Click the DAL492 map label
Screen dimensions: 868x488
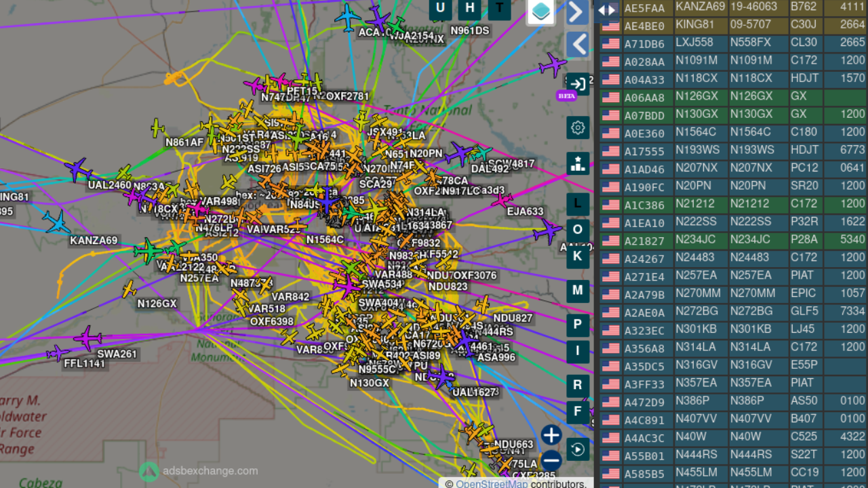pyautogui.click(x=490, y=169)
